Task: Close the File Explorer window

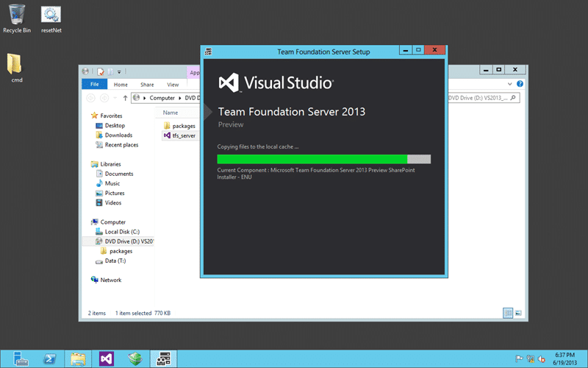Action: click(x=515, y=70)
